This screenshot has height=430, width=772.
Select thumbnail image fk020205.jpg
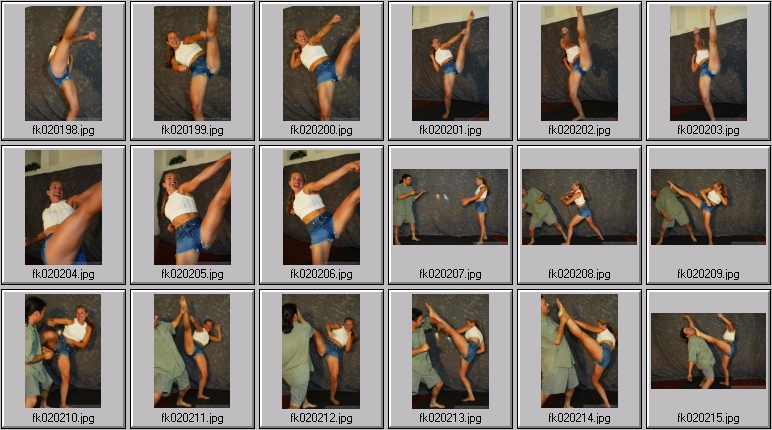(193, 207)
